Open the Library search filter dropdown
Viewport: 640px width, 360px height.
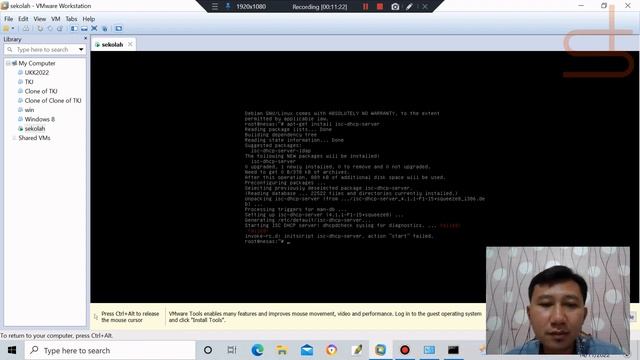click(81, 49)
